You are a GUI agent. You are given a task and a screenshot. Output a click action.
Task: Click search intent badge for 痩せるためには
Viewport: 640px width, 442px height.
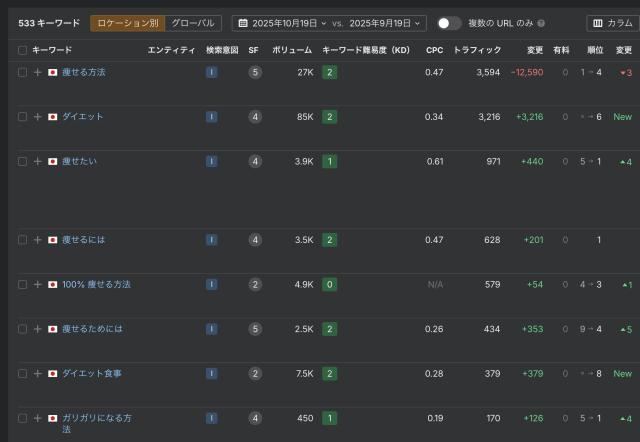[x=211, y=329]
